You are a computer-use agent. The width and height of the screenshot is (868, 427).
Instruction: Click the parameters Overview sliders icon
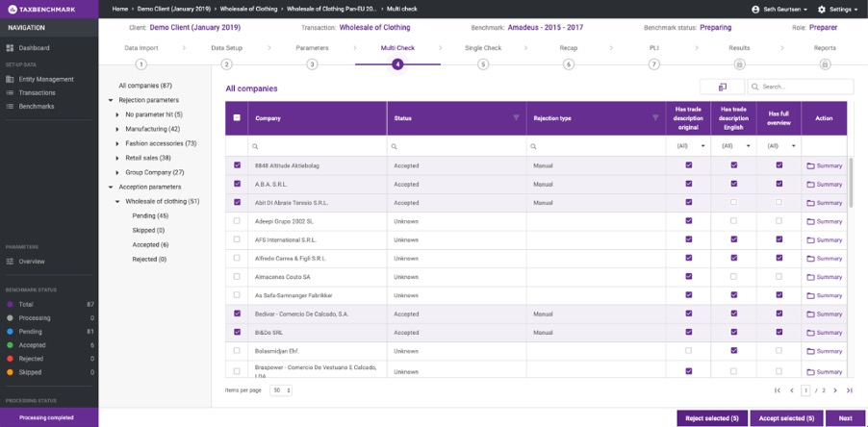[x=10, y=262]
